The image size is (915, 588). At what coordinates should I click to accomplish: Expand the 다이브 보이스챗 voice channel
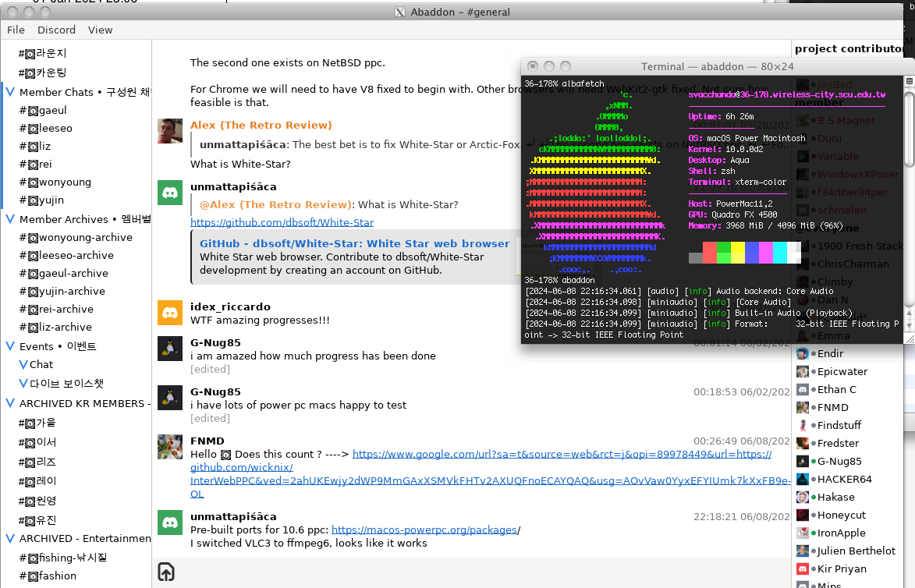[23, 383]
